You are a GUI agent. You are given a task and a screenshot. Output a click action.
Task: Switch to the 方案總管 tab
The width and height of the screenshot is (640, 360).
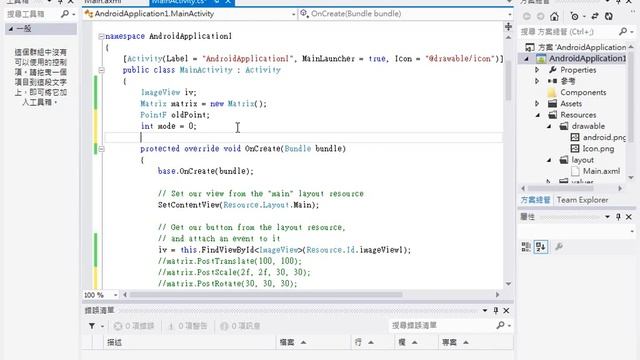(x=535, y=200)
